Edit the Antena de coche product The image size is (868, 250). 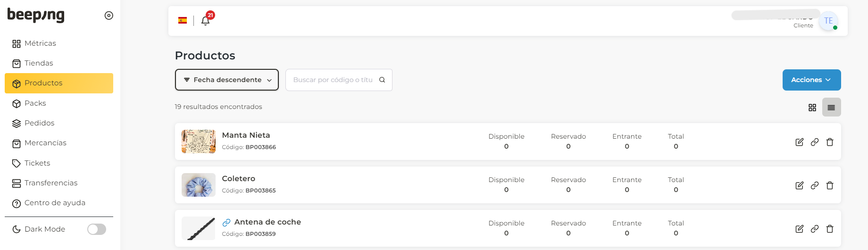(799, 229)
